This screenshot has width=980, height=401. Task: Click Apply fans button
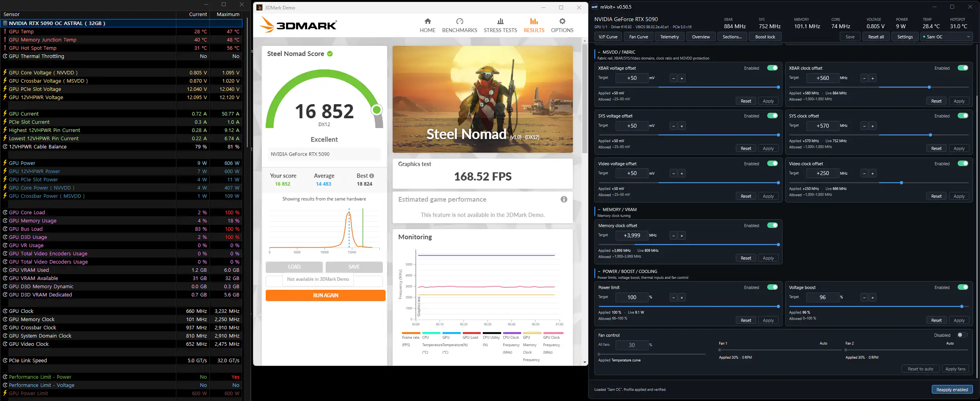pos(955,369)
